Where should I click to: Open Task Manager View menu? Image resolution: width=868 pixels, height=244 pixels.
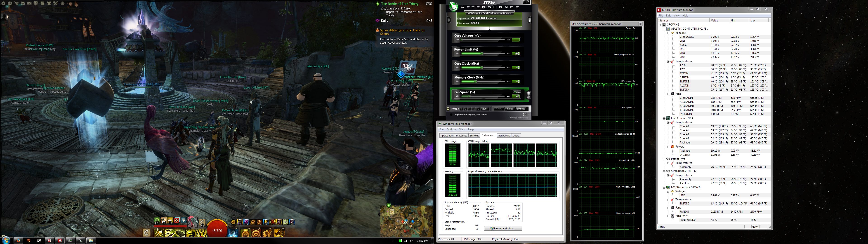click(462, 129)
